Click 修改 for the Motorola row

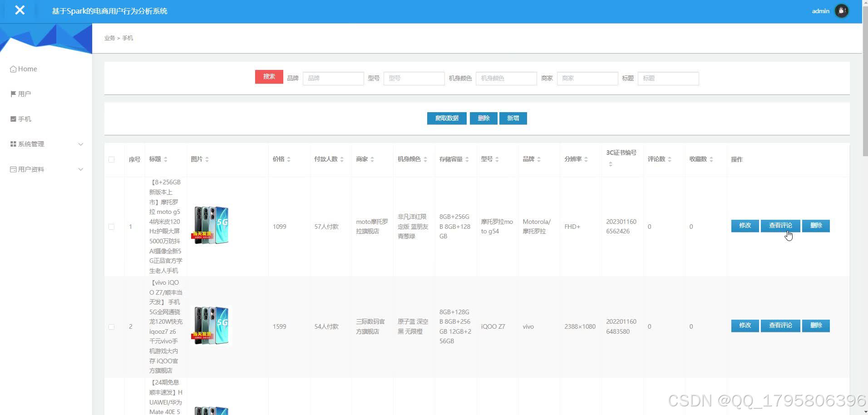[745, 226]
